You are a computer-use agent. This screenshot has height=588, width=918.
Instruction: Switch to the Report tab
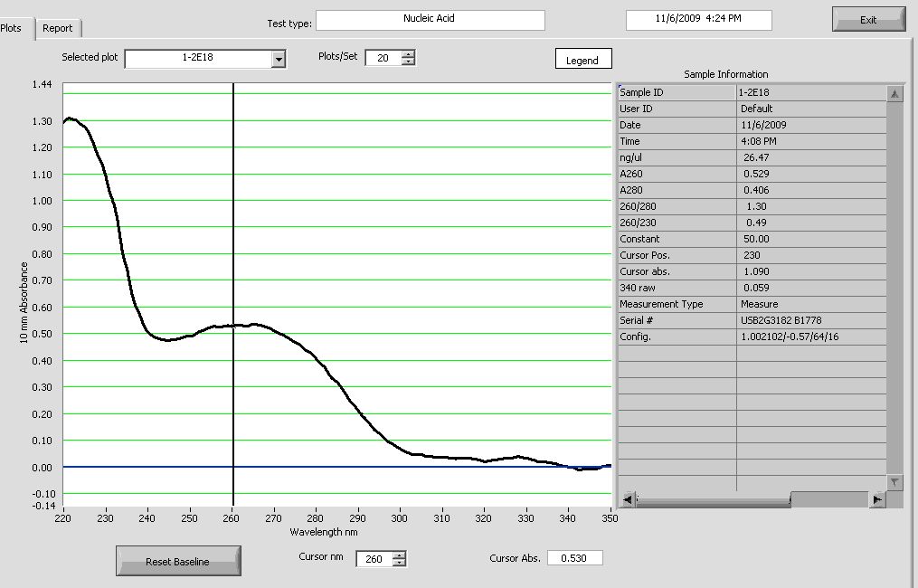[x=58, y=28]
